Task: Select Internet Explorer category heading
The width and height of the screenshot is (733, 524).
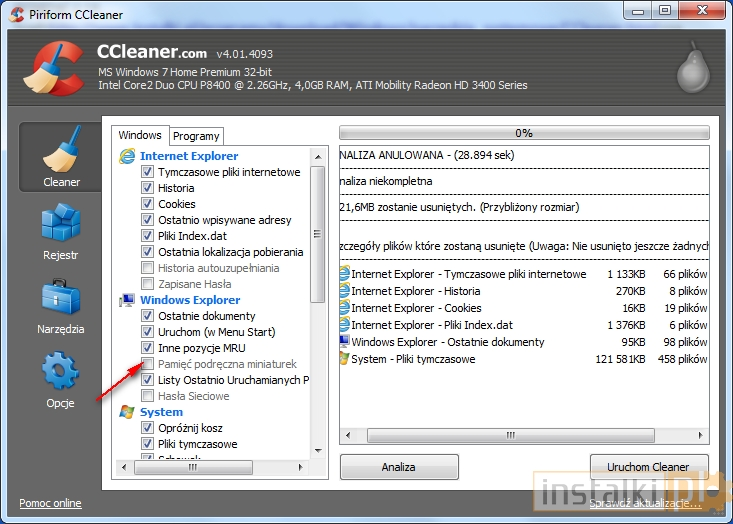Action: coord(189,156)
